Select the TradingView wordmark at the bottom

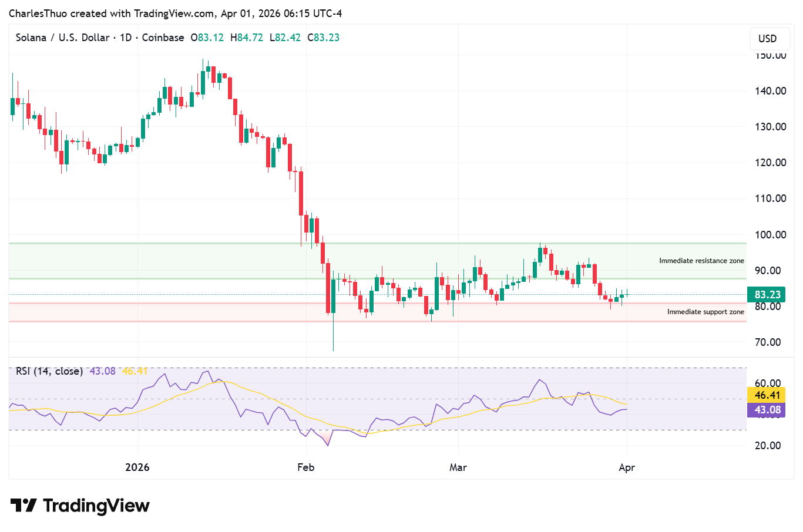click(x=96, y=505)
